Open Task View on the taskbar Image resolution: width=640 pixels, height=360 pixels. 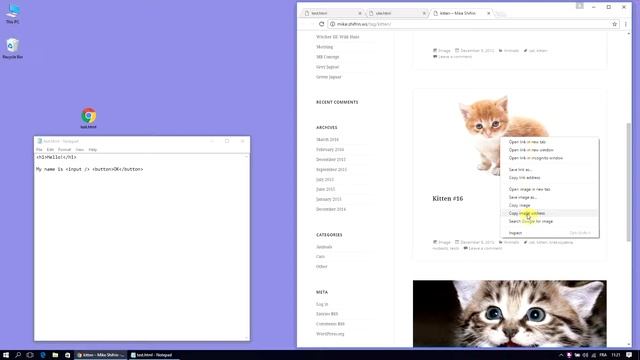pyautogui.click(x=30, y=355)
